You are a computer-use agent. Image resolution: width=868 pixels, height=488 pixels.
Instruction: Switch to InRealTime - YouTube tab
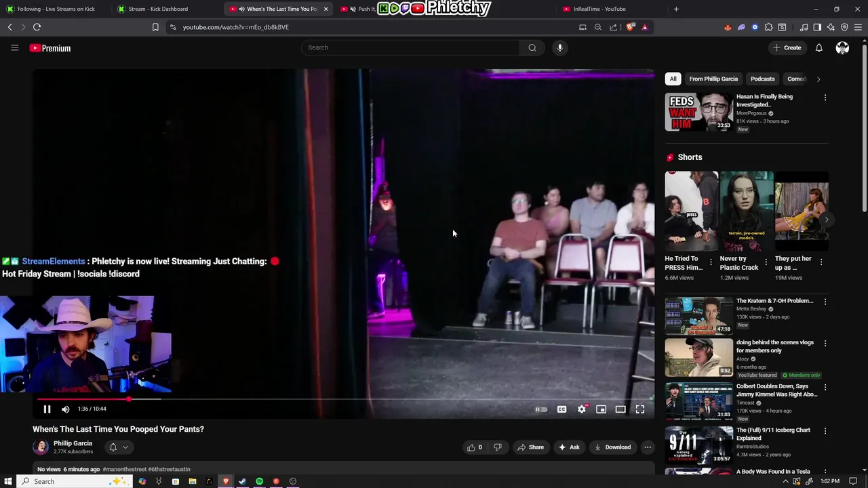(x=614, y=9)
